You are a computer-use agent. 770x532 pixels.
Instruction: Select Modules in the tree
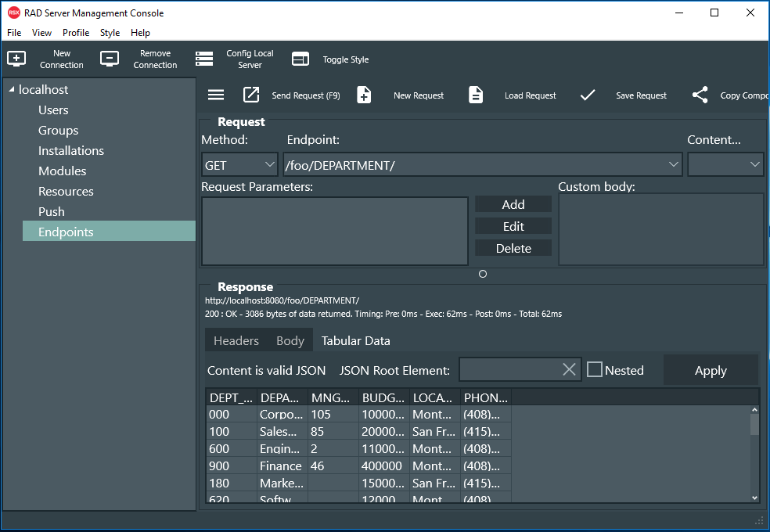click(62, 171)
